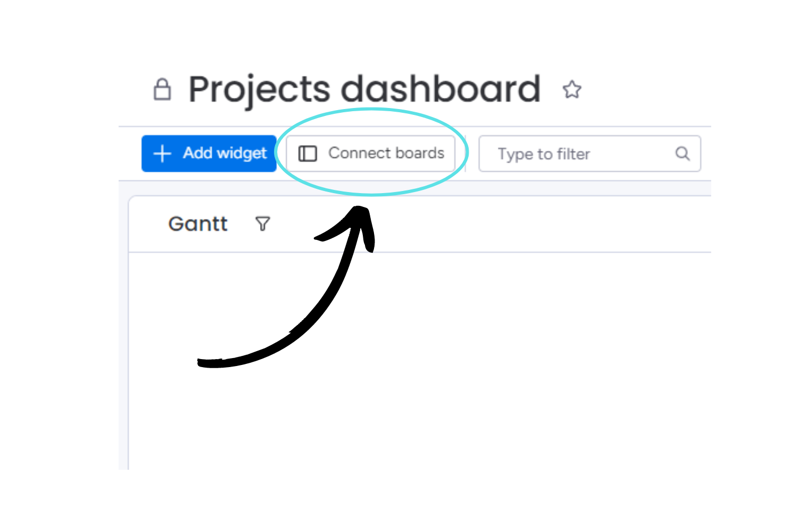
Task: Click the plus icon on Add widget
Action: (161, 154)
